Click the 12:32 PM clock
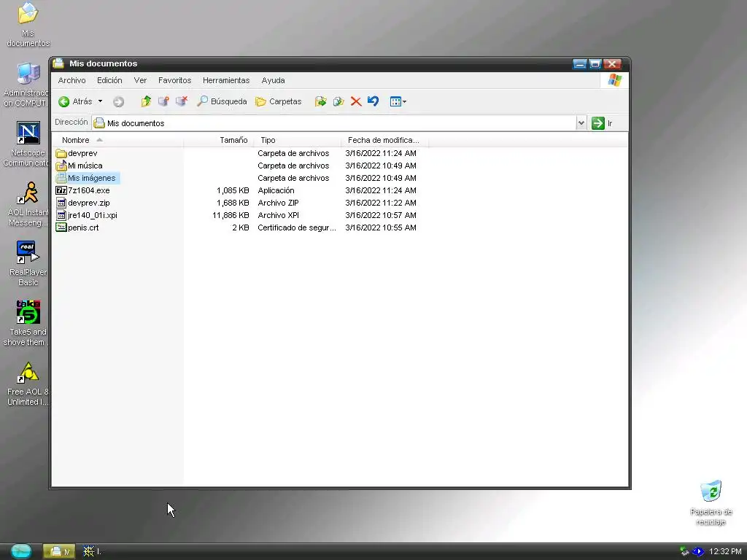Screen dimensions: 747x560 coord(725,551)
